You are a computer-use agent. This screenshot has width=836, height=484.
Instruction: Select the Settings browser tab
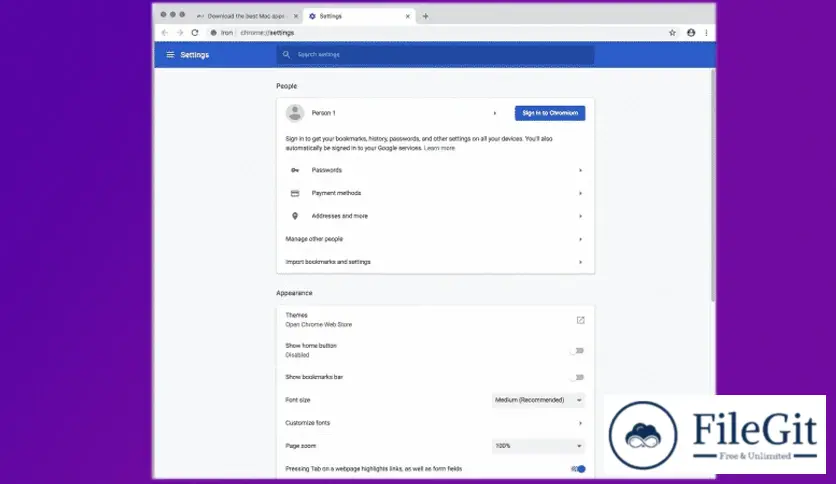coord(359,16)
